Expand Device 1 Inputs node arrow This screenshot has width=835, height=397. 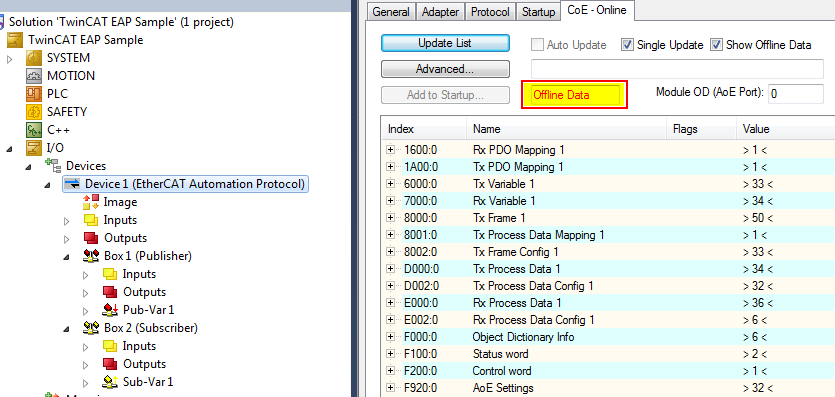point(67,220)
